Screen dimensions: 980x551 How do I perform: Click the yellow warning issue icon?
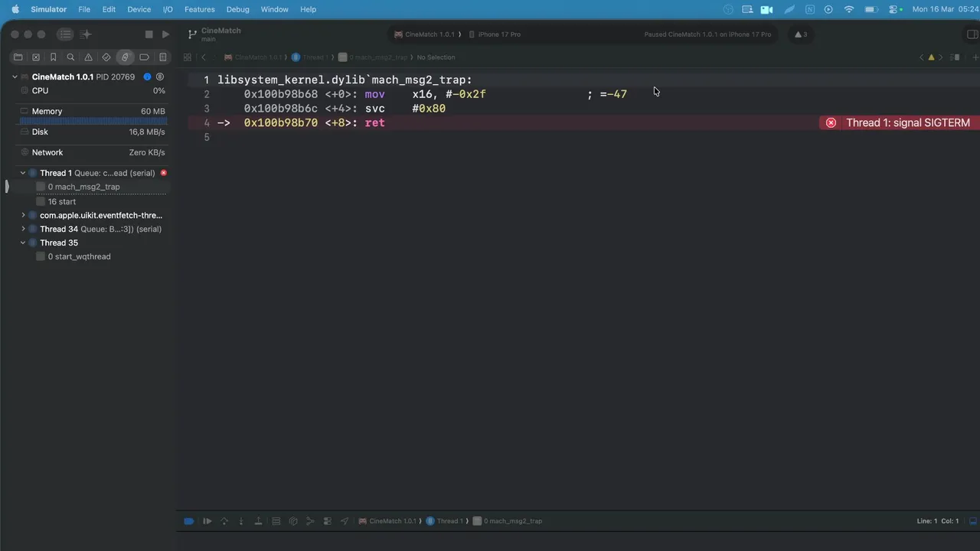click(931, 57)
